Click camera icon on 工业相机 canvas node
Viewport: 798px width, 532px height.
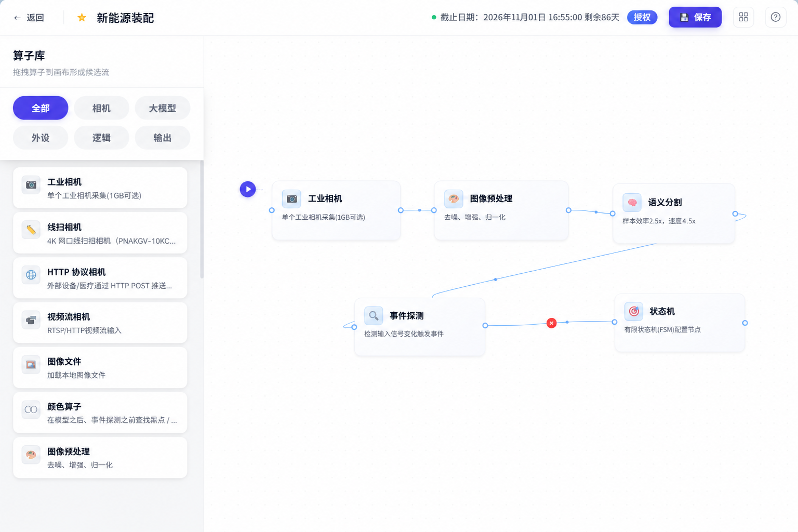tap(291, 199)
